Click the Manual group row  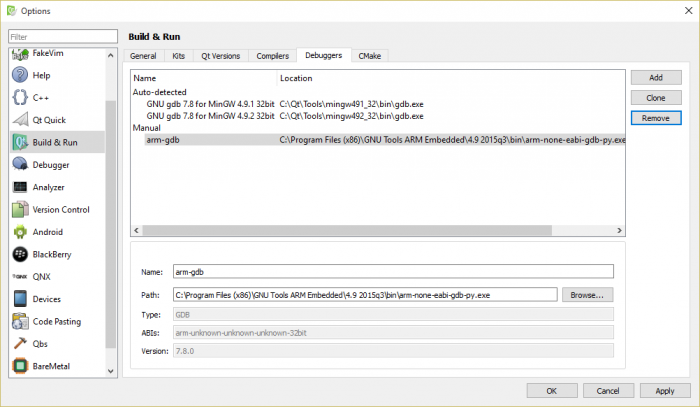point(146,128)
